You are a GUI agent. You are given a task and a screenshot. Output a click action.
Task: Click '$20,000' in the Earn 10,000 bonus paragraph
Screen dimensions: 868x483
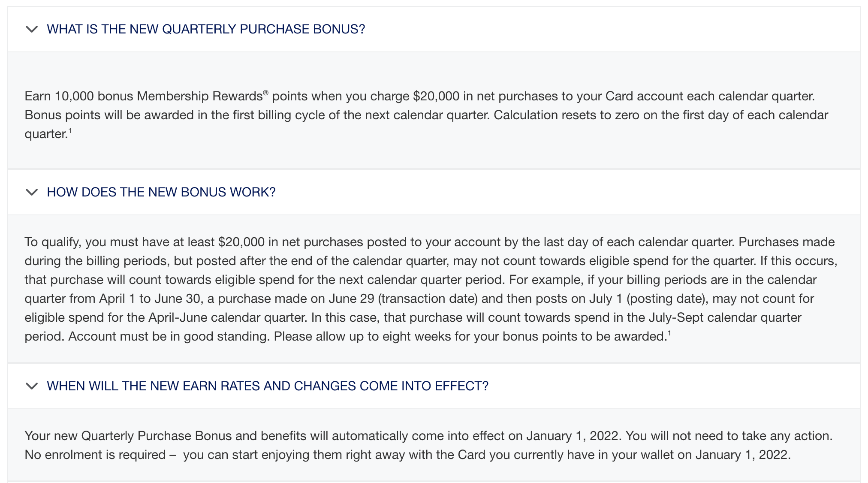click(x=436, y=96)
